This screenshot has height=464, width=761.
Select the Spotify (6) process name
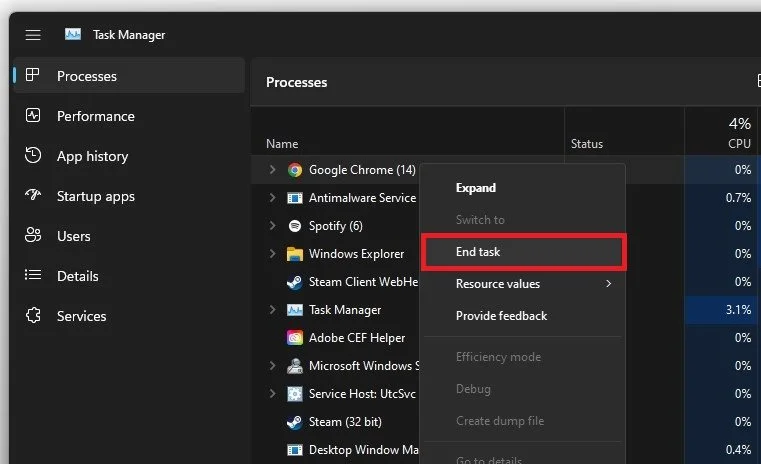[x=336, y=226]
